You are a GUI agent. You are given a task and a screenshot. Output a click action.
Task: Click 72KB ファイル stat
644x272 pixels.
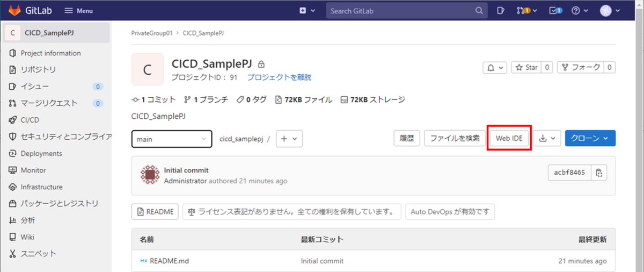pyautogui.click(x=303, y=100)
